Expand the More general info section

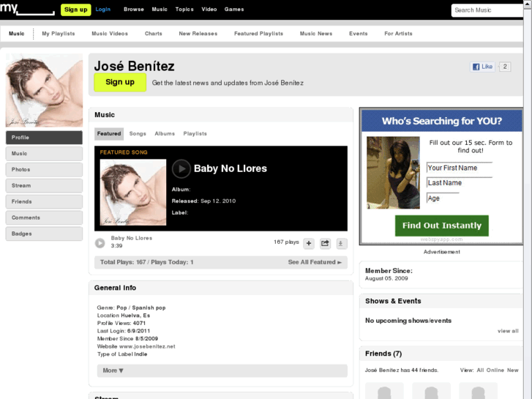[x=222, y=370]
